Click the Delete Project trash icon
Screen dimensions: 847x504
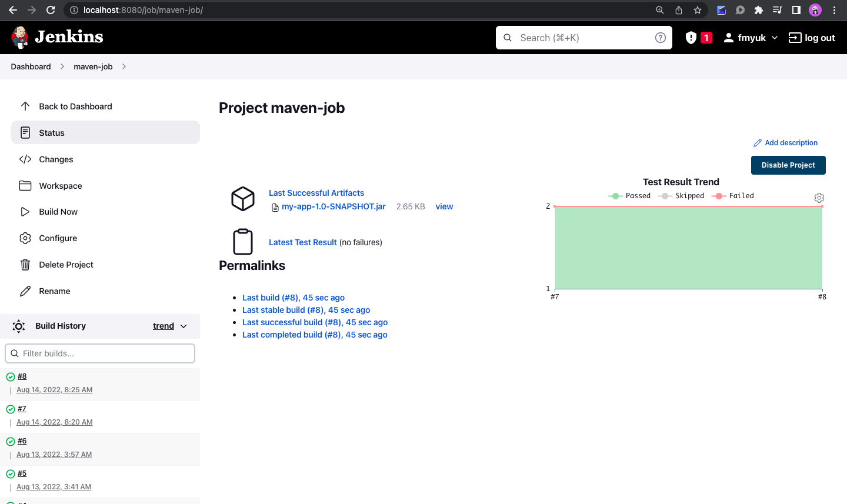(x=25, y=265)
